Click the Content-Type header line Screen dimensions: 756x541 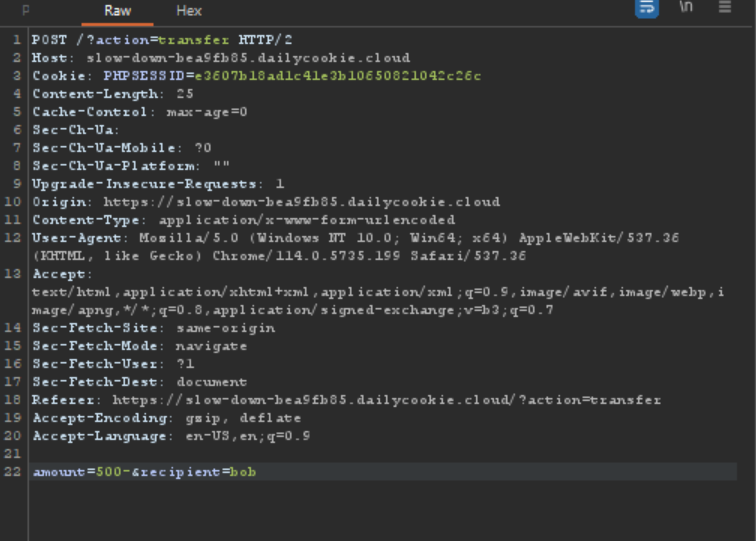pos(243,220)
